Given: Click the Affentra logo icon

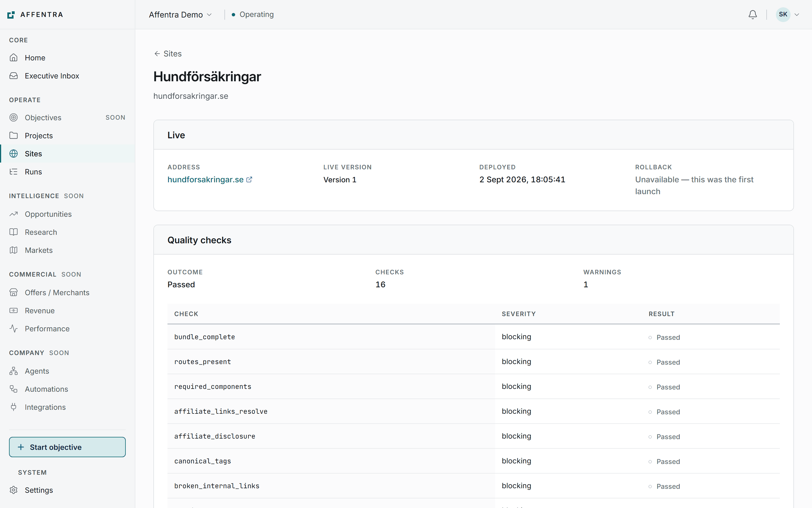Looking at the screenshot, I should pyautogui.click(x=11, y=15).
